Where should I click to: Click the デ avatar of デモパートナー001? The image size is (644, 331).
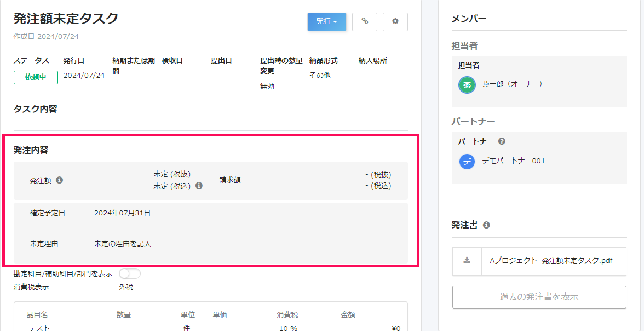[467, 161]
